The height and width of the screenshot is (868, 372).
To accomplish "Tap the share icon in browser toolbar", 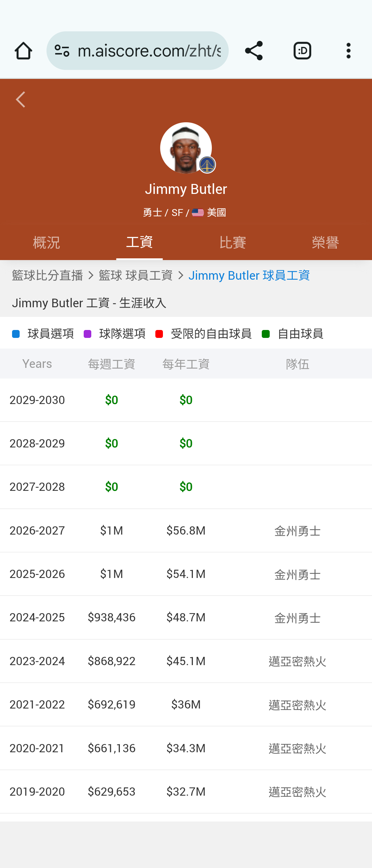I will [x=254, y=51].
